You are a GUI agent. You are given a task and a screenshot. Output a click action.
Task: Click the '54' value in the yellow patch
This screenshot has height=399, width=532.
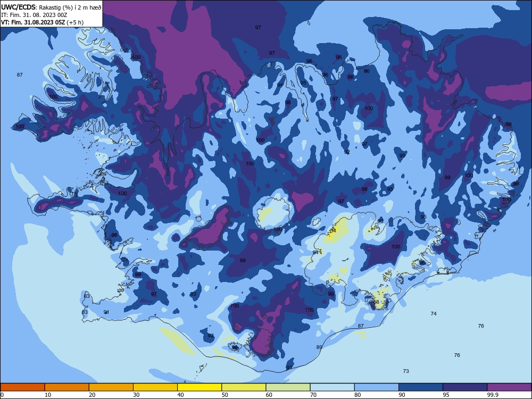tap(333, 230)
